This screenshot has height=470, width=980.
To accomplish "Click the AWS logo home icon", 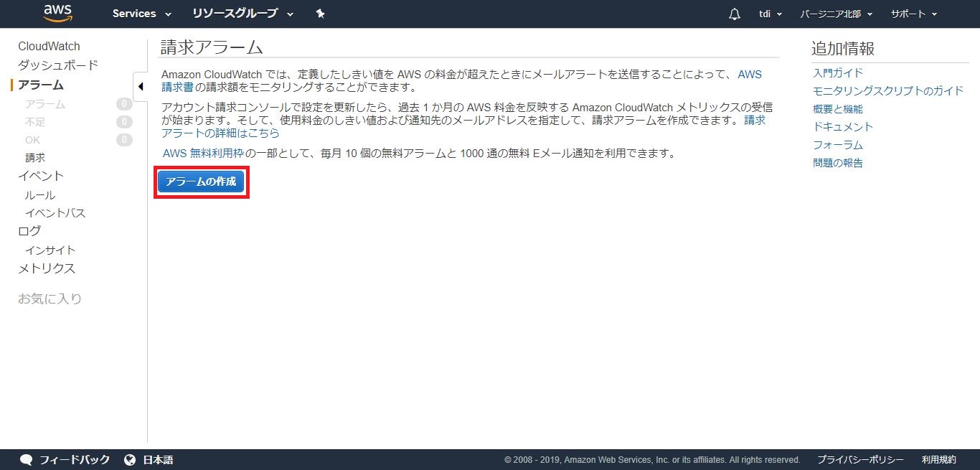I will click(58, 13).
